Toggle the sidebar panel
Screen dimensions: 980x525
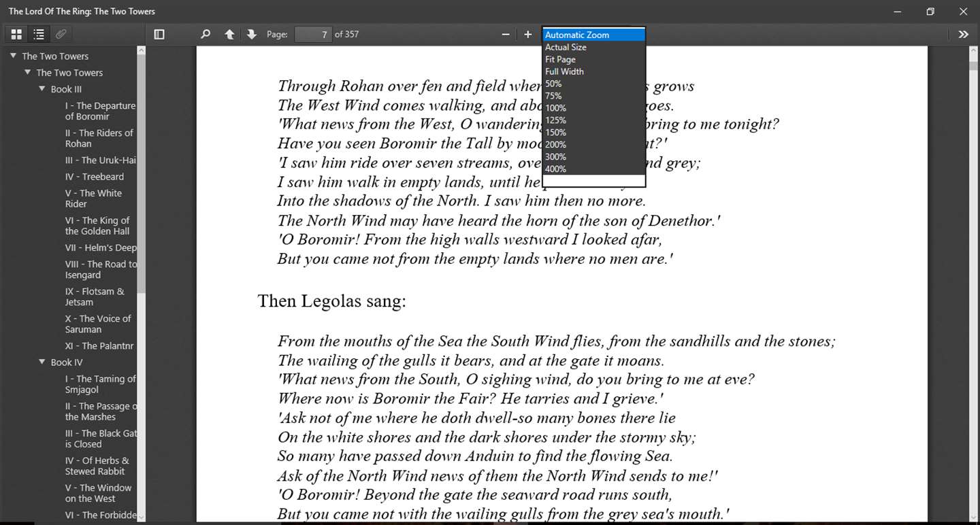tap(159, 34)
